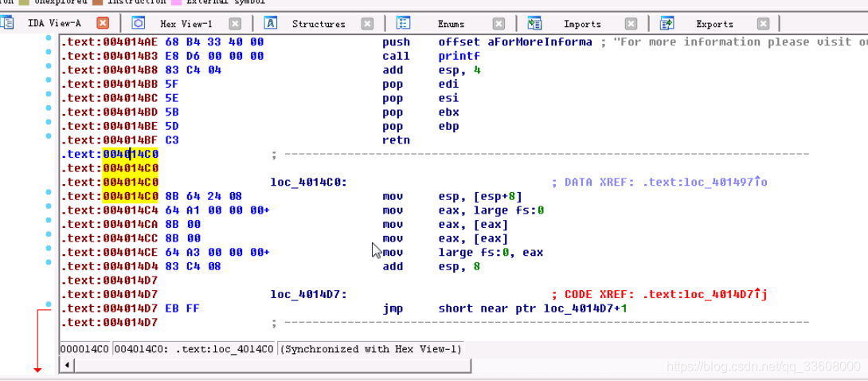Click the Structures tab icon
The width and height of the screenshot is (868, 381).
pos(270,23)
